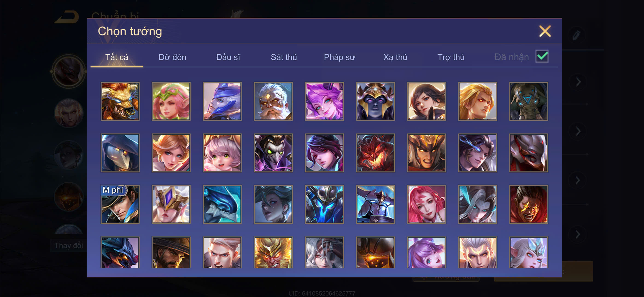Screen dimensions: 644x297
Task: Choose the pink-haired flower crown hero
Action: 171,101
